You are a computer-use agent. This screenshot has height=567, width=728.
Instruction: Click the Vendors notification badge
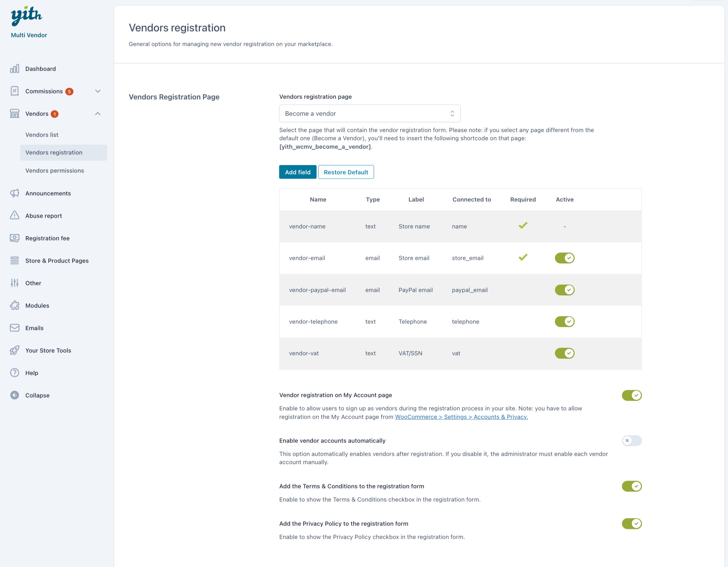[55, 114]
